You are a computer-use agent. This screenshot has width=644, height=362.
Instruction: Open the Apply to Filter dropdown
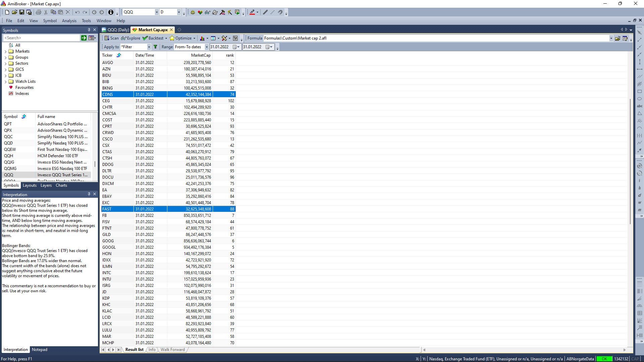(149, 47)
